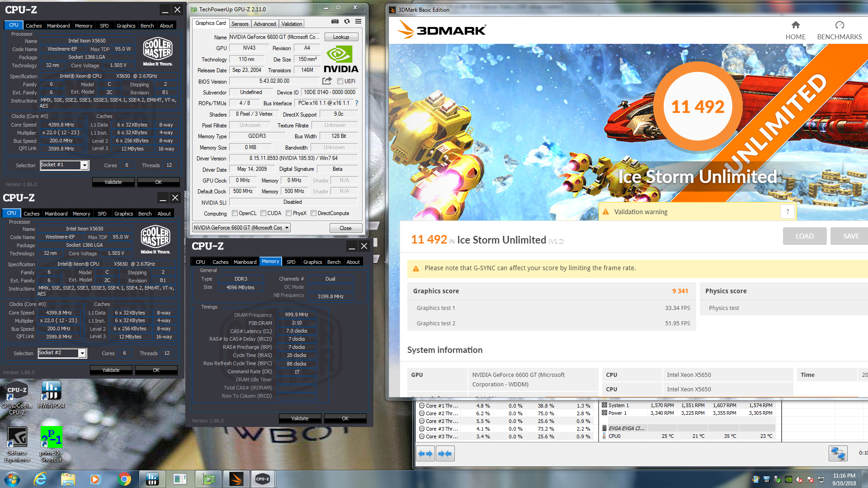Open the Sensors tab in GPU-Z
Screen dimensions: 868x488
click(x=240, y=24)
